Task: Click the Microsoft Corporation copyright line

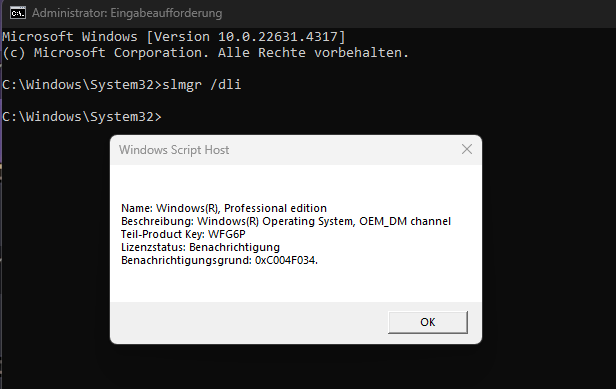Action: tap(205, 53)
